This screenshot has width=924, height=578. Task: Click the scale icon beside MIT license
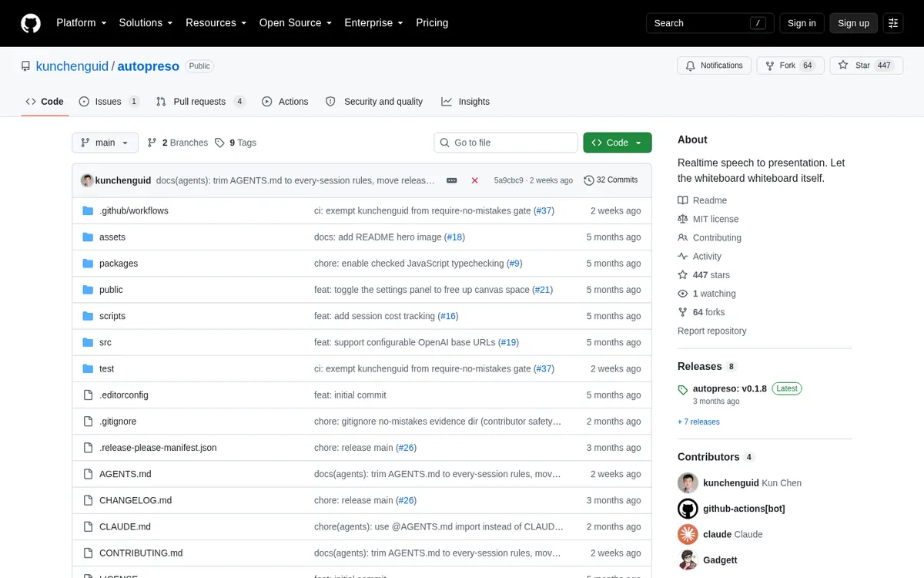pos(683,219)
